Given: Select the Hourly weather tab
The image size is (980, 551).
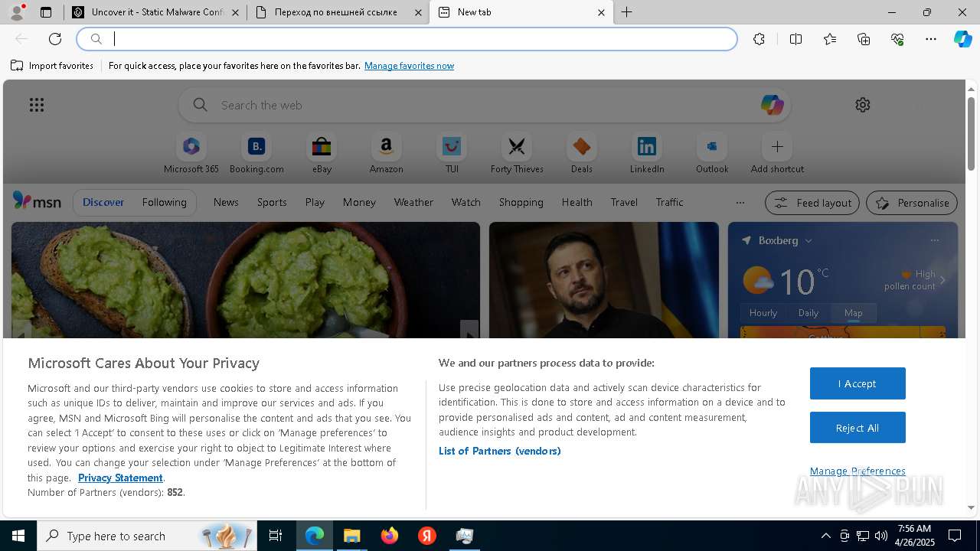Looking at the screenshot, I should tap(763, 312).
